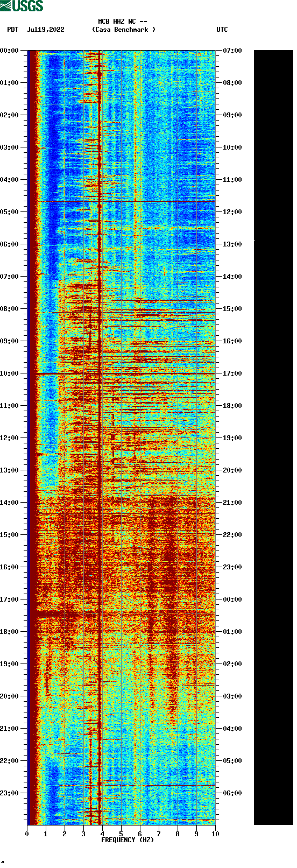The image size is (297, 868).
Task: Select the 17:00 UTC axis label
Action: point(232,373)
